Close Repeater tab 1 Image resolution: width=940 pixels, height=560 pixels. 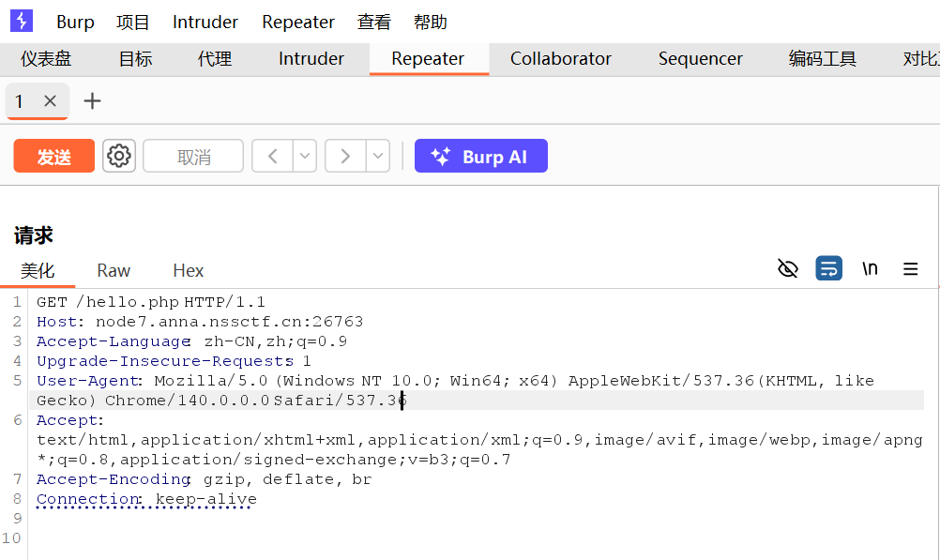click(51, 101)
